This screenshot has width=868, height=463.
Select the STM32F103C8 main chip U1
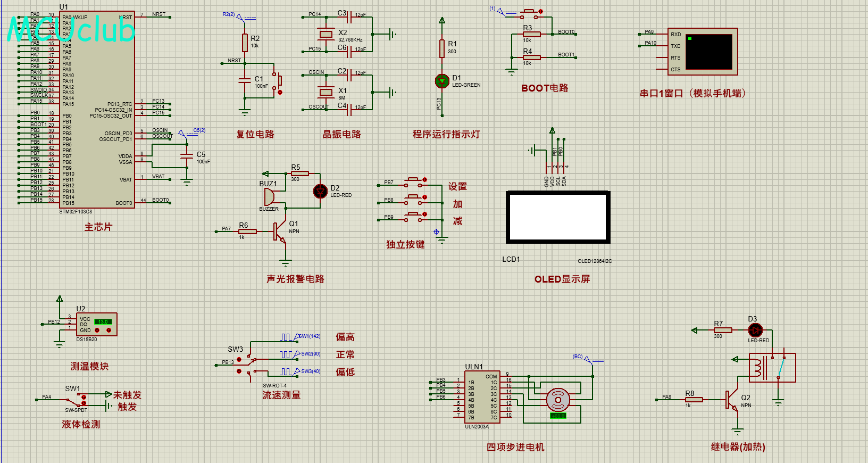[98, 109]
